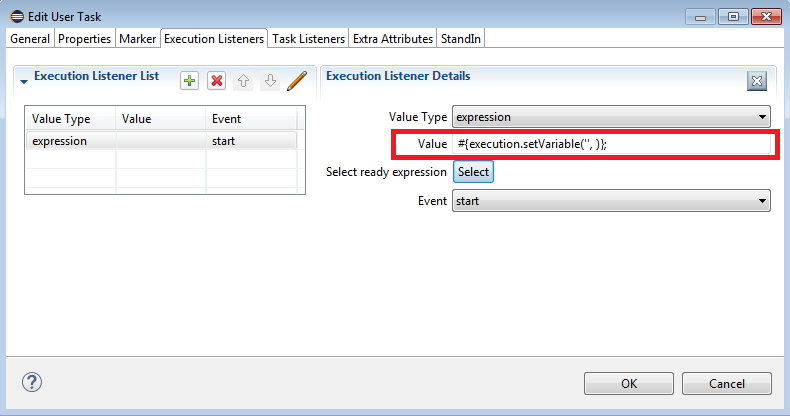
Task: Select the expression row in the listener table
Action: [161, 141]
